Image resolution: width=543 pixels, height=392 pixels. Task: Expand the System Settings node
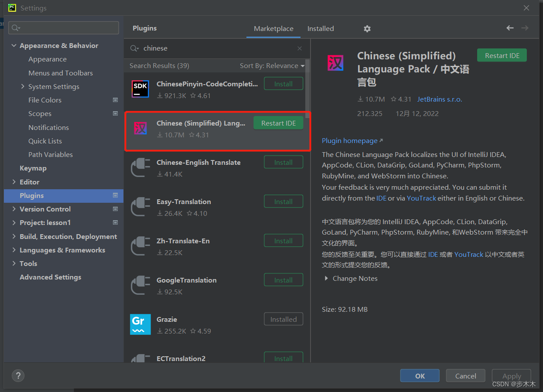23,86
